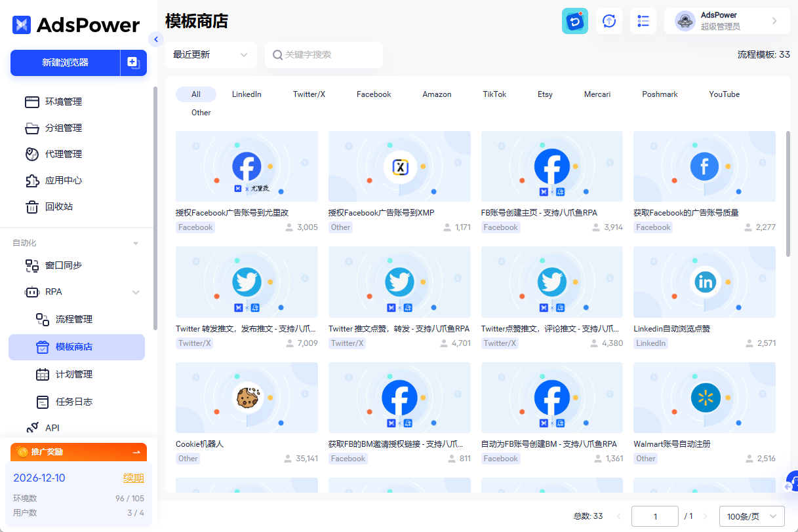Viewport: 798px width, 532px height.
Task: Click the left sidebar scrollbar
Action: (x=155, y=208)
